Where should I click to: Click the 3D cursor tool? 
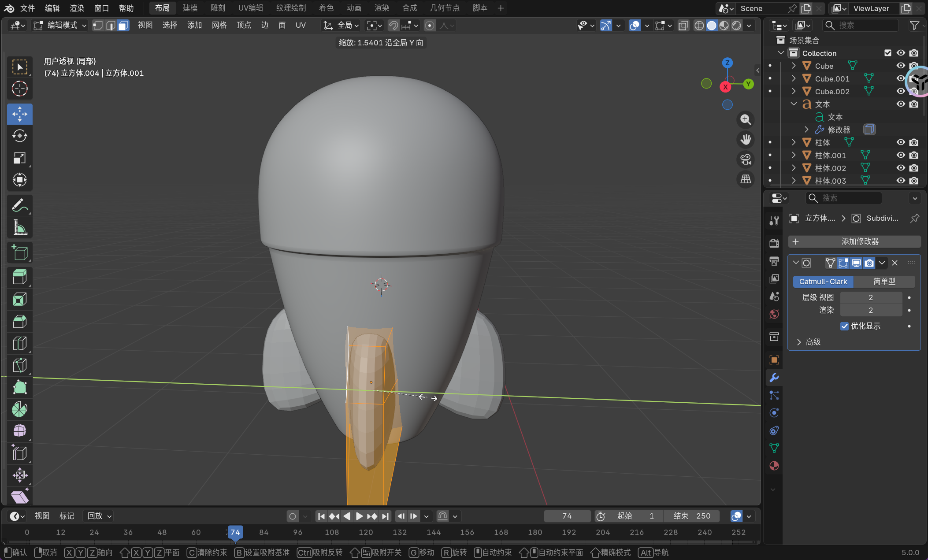(x=19, y=89)
